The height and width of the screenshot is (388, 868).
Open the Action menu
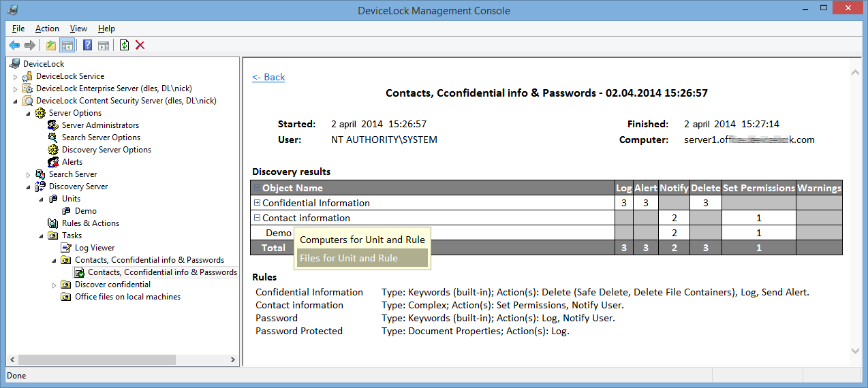(x=47, y=29)
